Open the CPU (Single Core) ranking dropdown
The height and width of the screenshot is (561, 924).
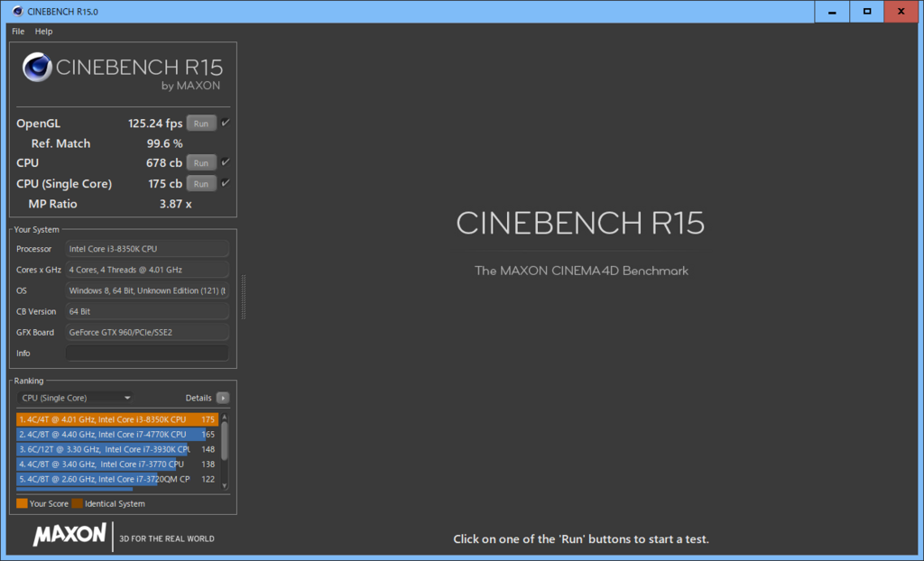coord(76,398)
